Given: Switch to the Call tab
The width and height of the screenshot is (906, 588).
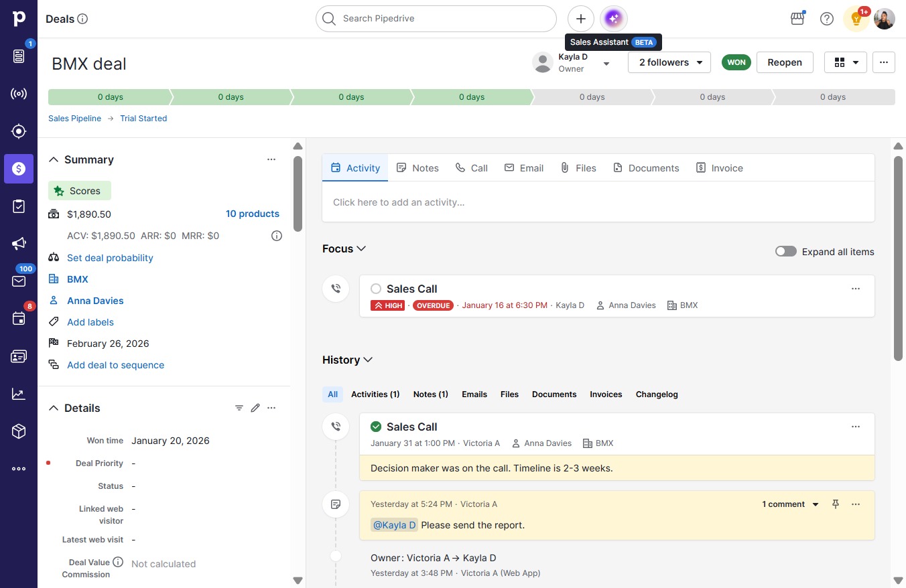Looking at the screenshot, I should point(472,168).
